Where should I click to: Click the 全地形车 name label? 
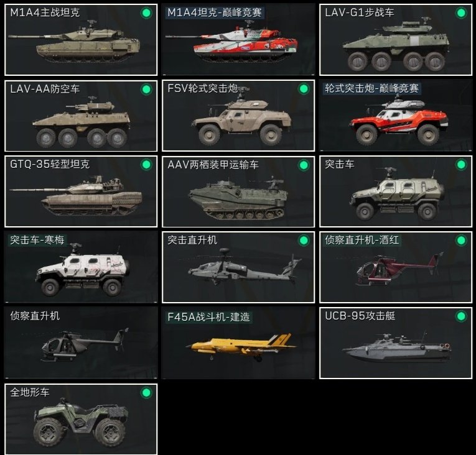pyautogui.click(x=30, y=392)
